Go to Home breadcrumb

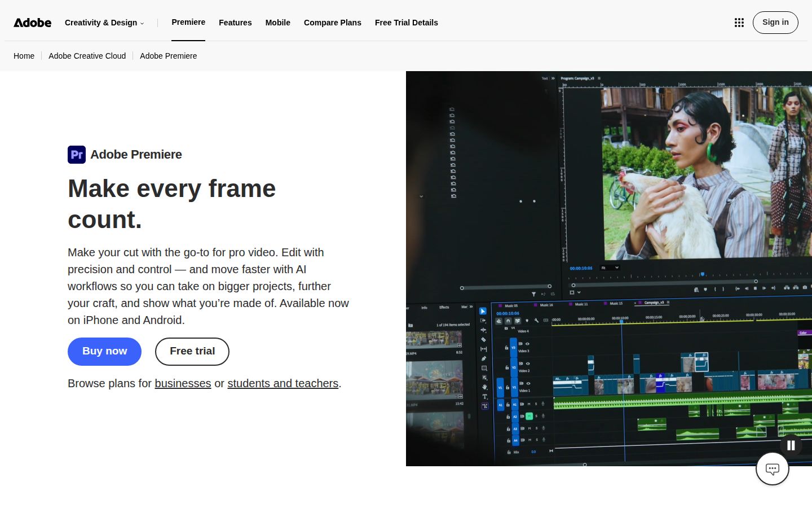point(24,56)
